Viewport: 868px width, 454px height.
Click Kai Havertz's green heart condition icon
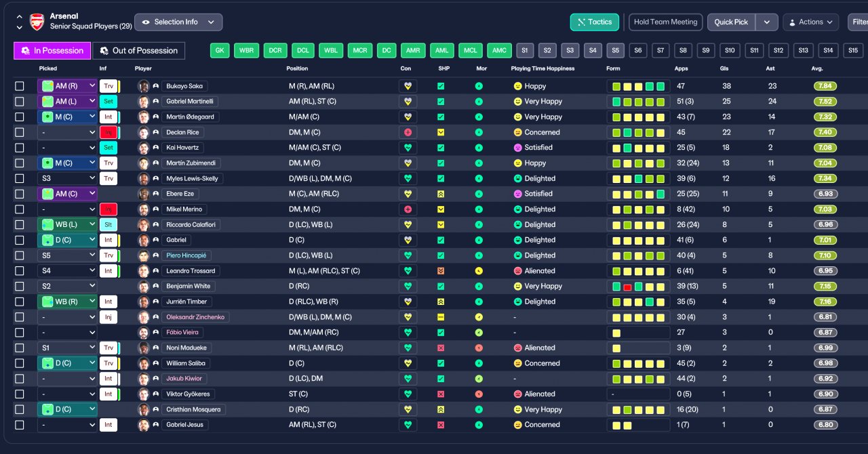[408, 148]
